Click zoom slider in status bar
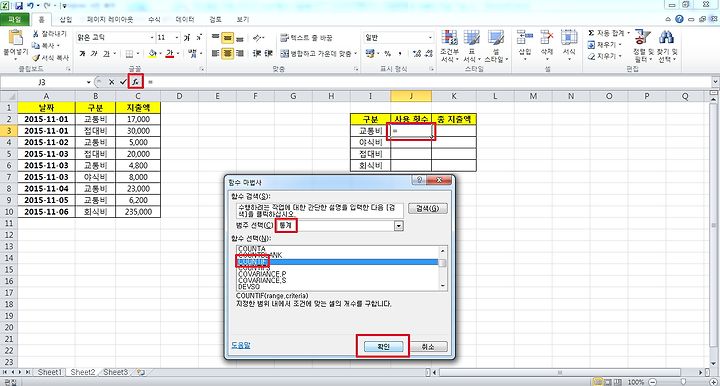Image resolution: width=720 pixels, height=386 pixels. [683, 382]
